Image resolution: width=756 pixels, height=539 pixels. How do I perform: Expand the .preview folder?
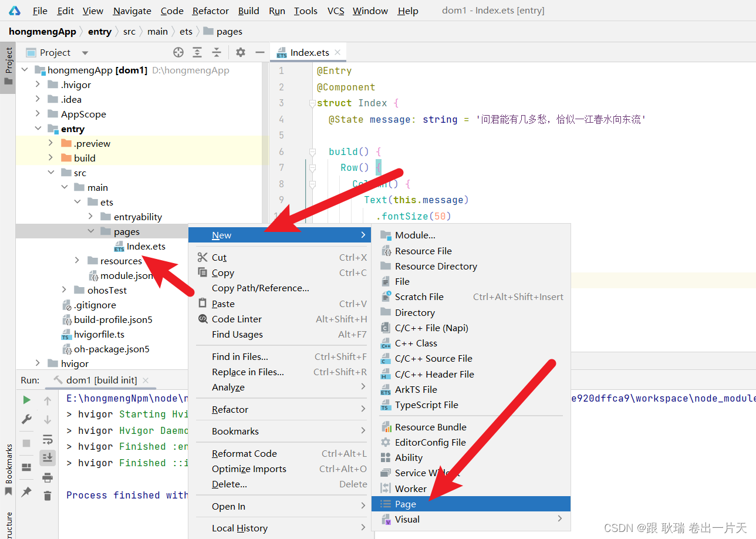coord(51,143)
